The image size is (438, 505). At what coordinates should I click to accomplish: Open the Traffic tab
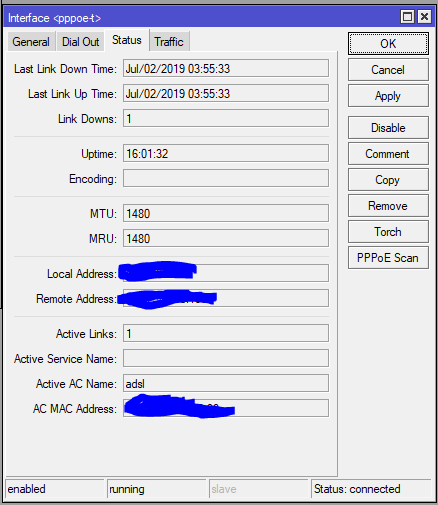coord(169,42)
